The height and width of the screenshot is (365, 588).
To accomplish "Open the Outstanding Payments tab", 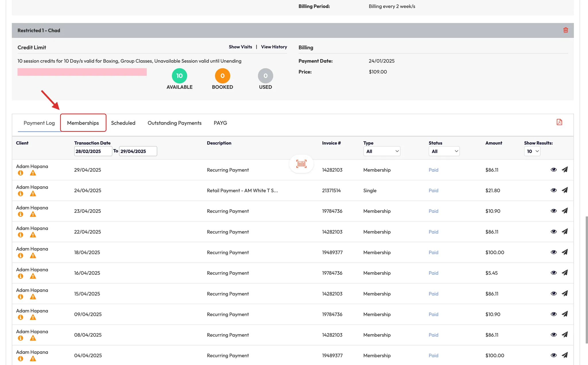I will tap(174, 123).
